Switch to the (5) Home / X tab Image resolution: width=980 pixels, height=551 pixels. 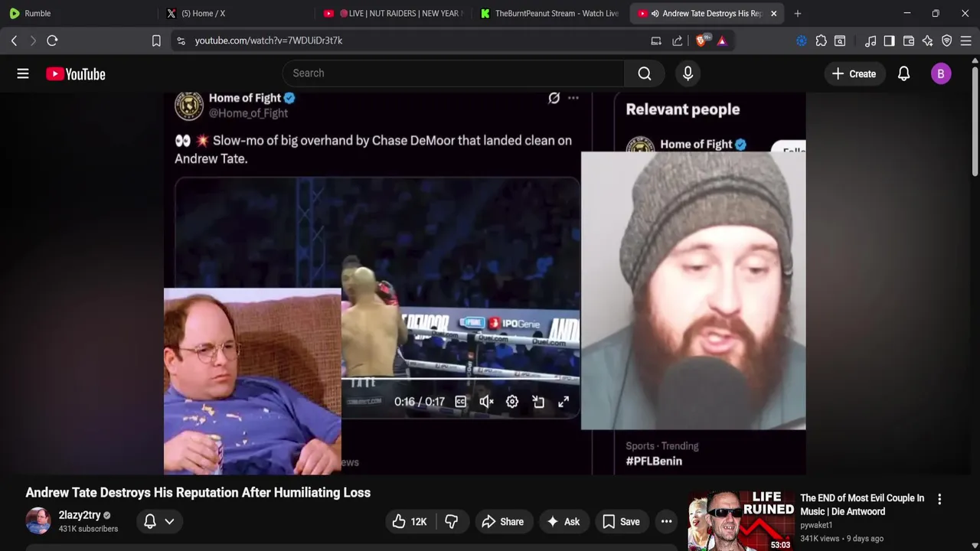(x=234, y=13)
